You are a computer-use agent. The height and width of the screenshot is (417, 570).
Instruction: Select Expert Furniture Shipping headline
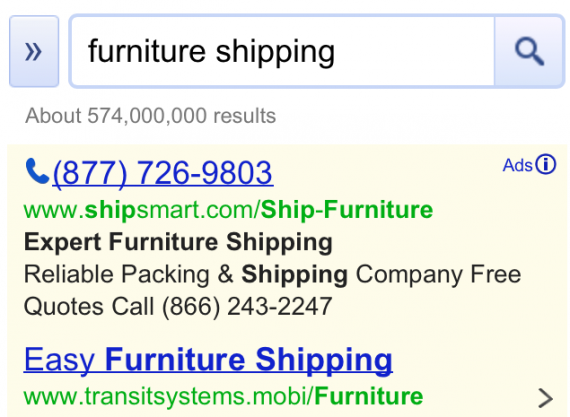178,242
